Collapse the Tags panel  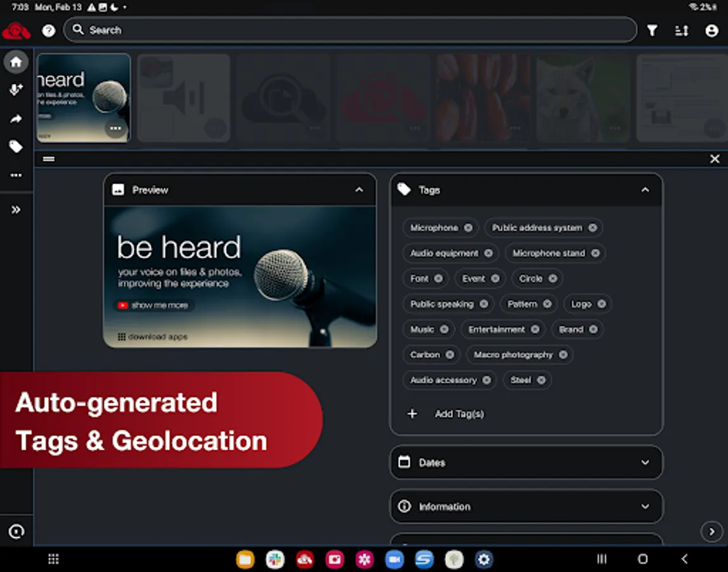[645, 190]
